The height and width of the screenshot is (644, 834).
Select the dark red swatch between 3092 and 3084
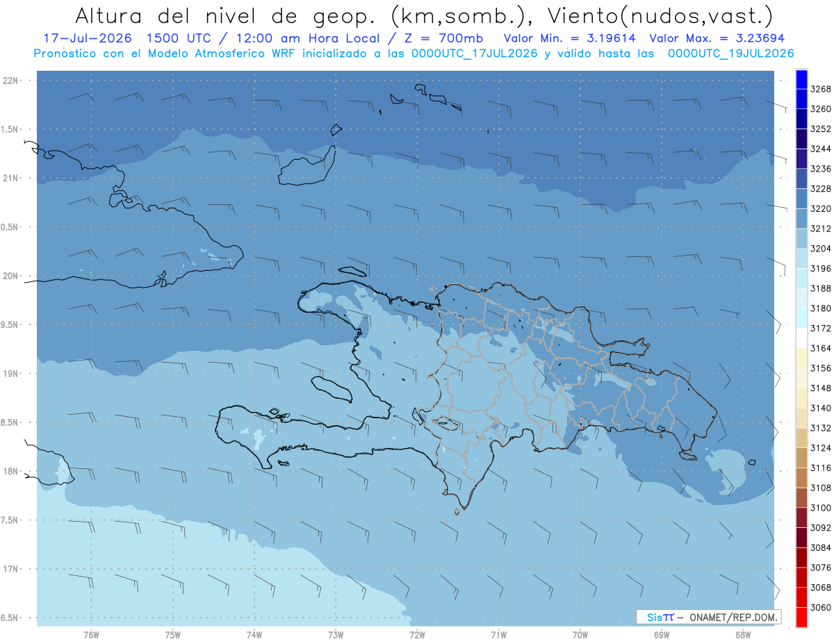coord(801,538)
